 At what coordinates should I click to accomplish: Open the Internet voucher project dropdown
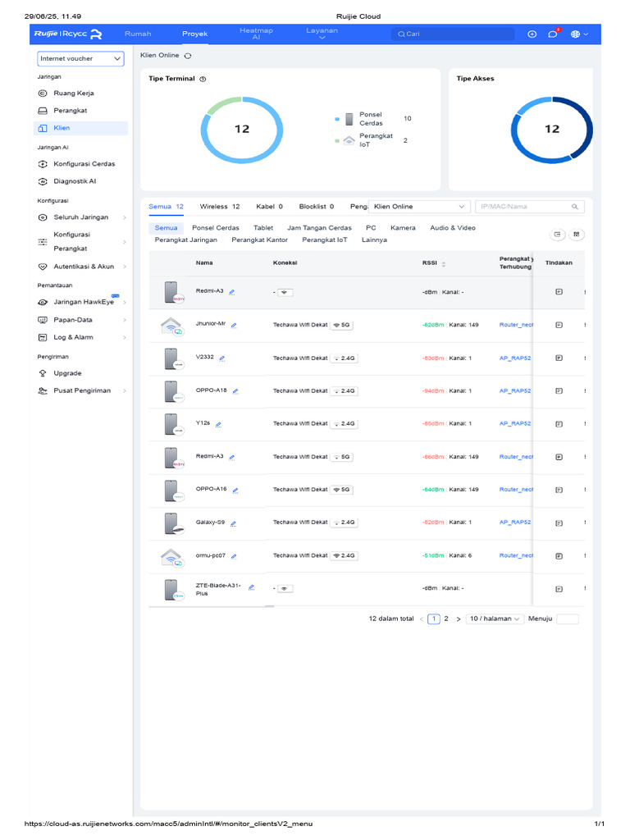81,59
